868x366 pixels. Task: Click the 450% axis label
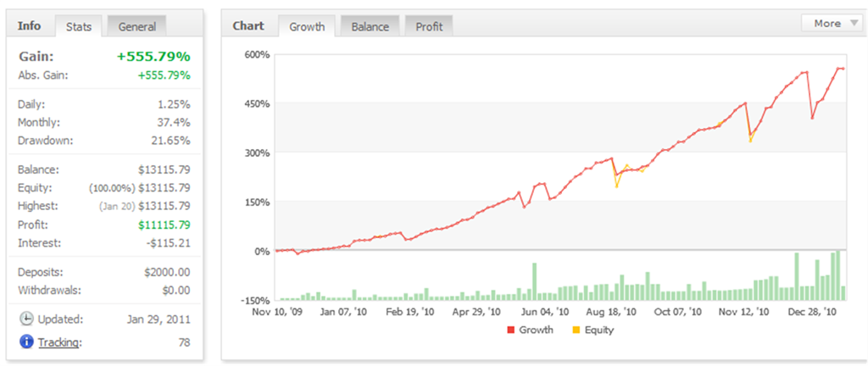[x=257, y=104]
